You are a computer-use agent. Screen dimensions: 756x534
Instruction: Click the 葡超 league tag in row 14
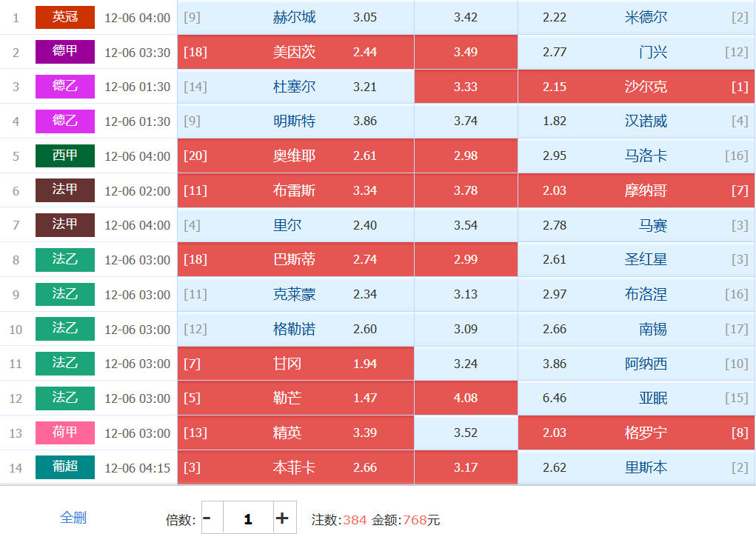tap(65, 467)
